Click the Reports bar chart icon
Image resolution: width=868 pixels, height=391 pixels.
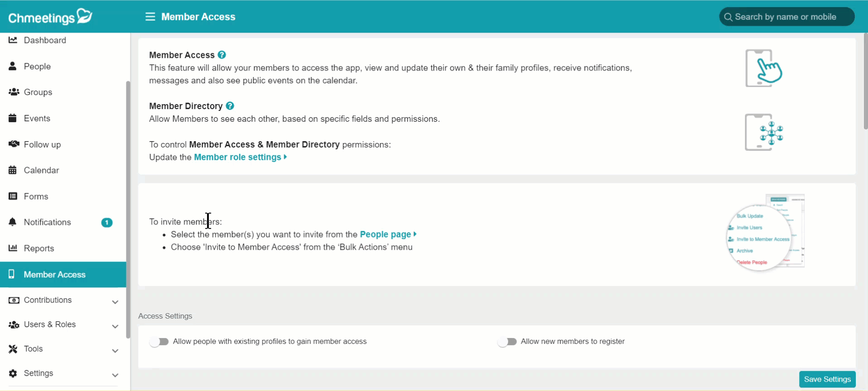(13, 248)
